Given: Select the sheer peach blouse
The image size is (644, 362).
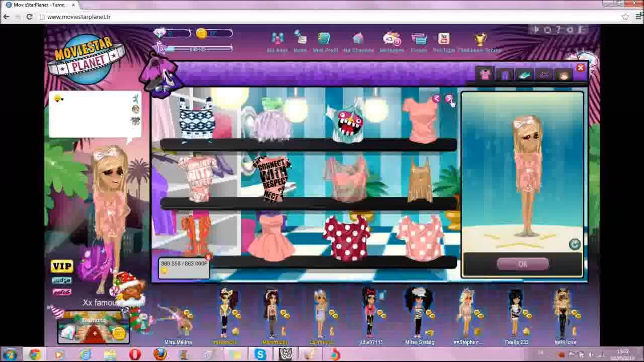Looking at the screenshot, I should coord(347,178).
